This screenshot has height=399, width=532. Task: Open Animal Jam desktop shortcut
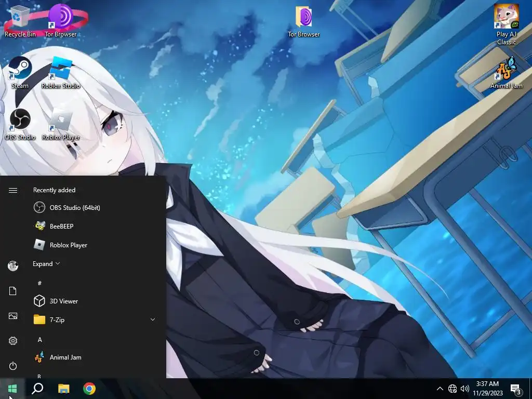506,73
